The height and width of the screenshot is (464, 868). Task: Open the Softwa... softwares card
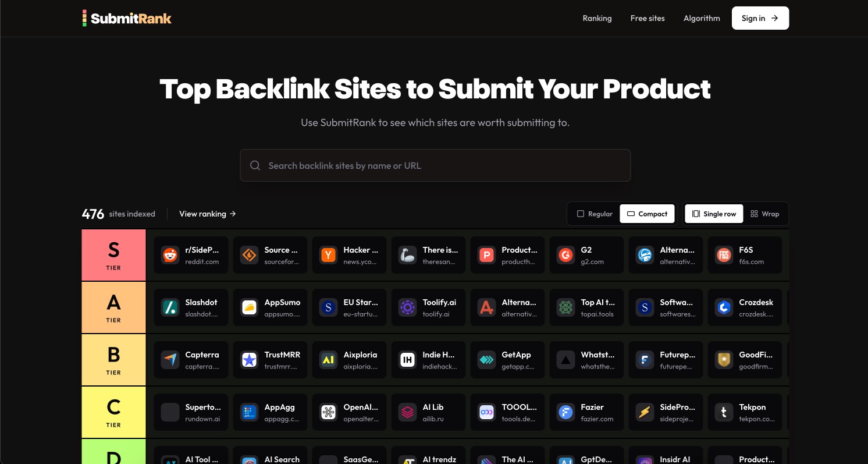point(666,307)
